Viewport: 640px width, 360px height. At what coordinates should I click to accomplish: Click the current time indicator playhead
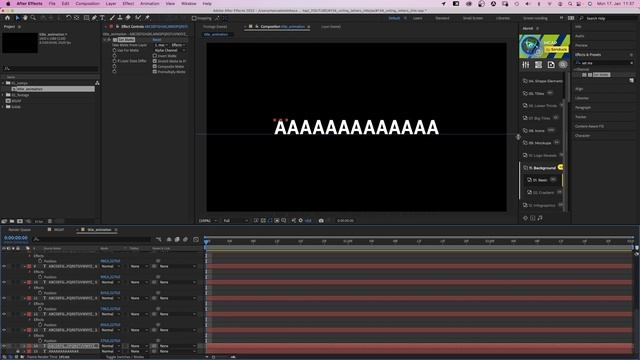(x=206, y=242)
